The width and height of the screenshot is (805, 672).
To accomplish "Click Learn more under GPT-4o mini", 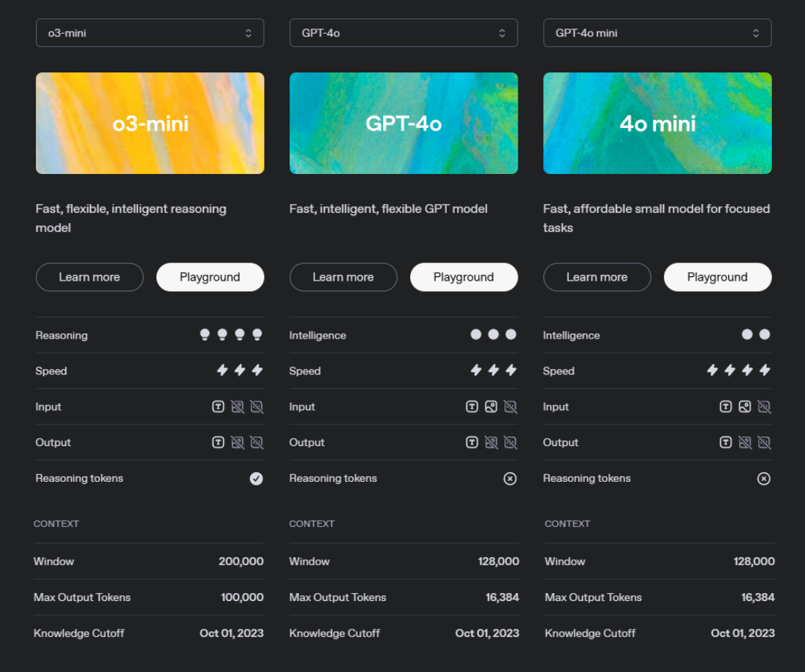I will pyautogui.click(x=597, y=277).
